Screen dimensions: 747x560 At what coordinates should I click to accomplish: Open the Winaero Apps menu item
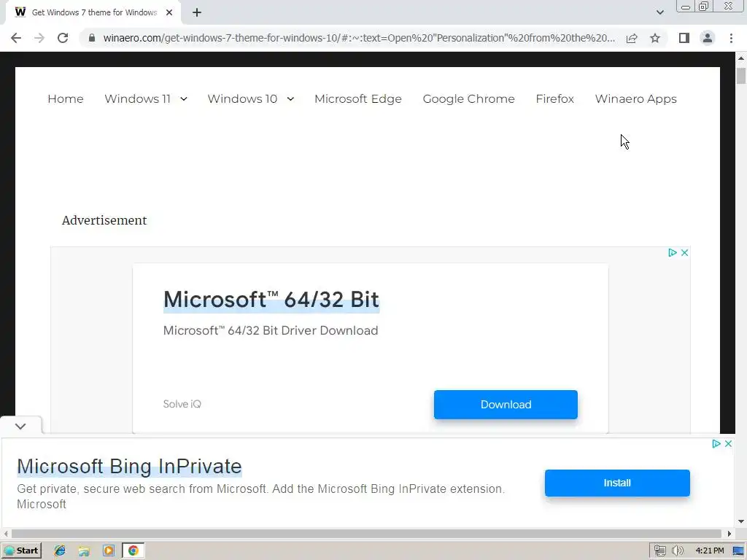(635, 99)
